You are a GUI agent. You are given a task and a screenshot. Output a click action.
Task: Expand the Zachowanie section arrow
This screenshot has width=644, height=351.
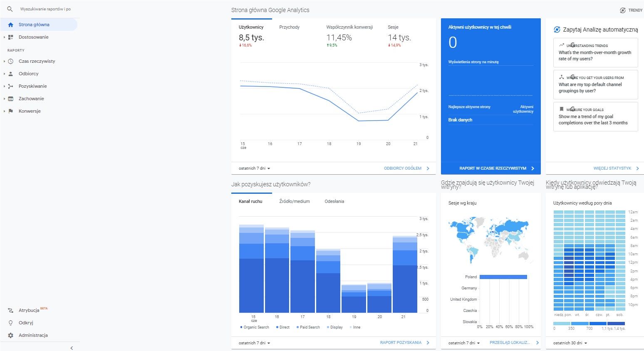click(5, 99)
